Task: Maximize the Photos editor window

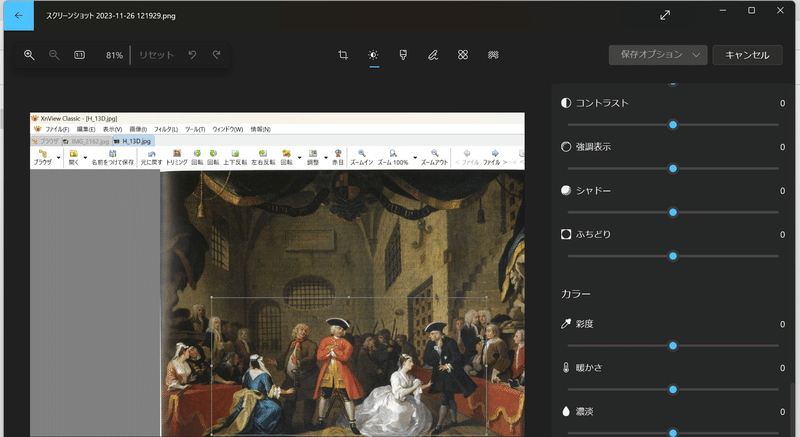Action: click(752, 10)
